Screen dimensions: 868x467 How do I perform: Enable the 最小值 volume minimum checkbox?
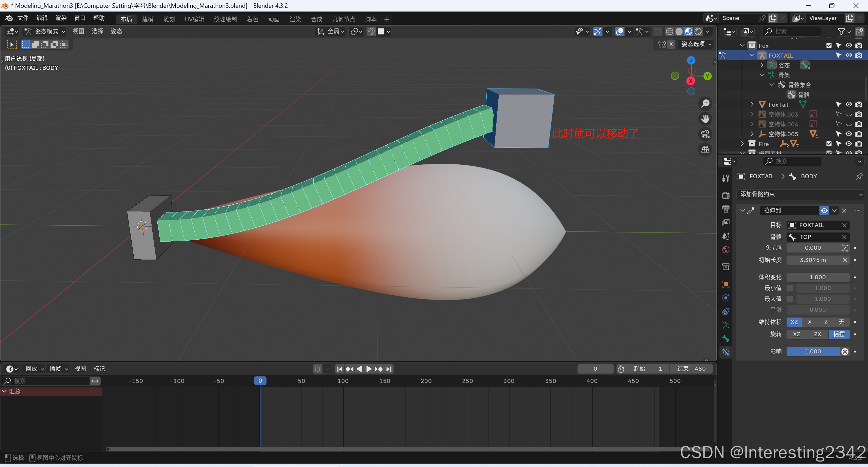(790, 288)
